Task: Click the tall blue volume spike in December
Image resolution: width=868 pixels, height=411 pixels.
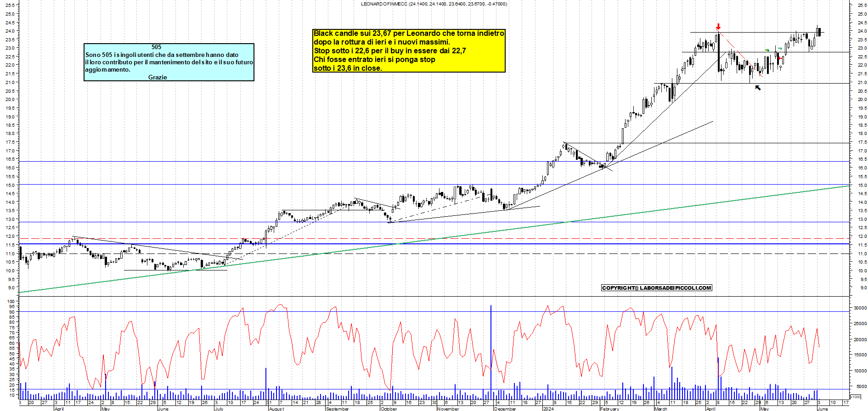Action: tap(491, 352)
